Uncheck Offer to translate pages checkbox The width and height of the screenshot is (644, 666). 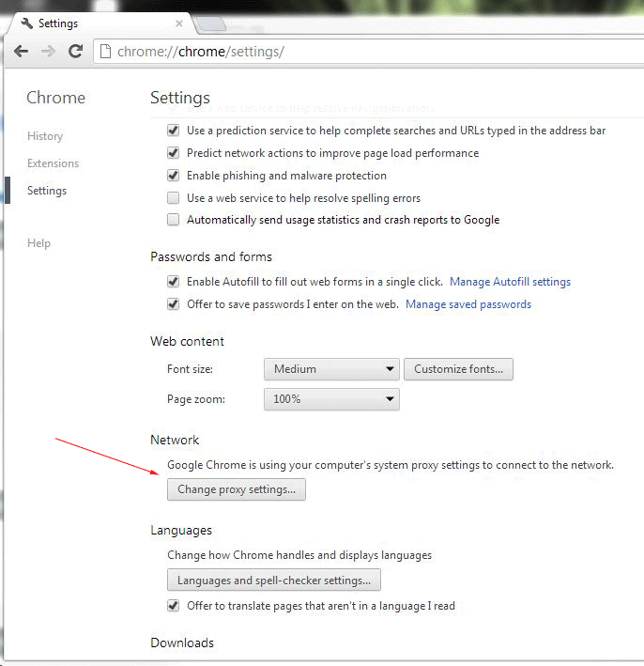coord(174,606)
